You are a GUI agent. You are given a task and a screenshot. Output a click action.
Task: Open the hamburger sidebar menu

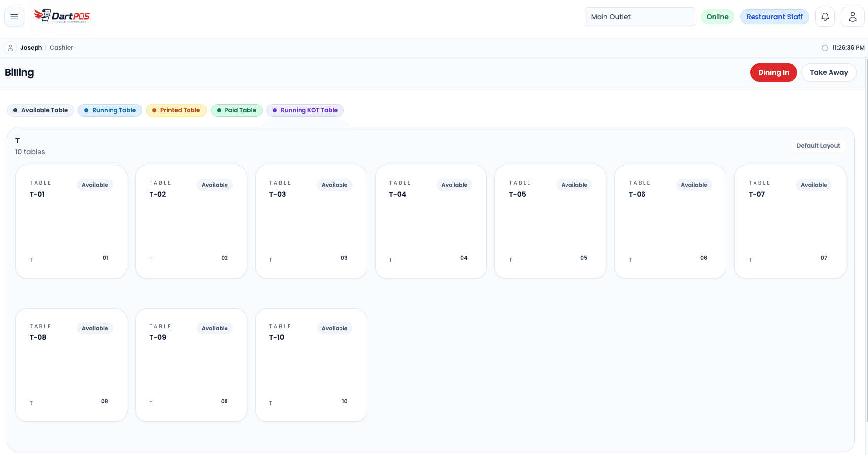coord(14,17)
